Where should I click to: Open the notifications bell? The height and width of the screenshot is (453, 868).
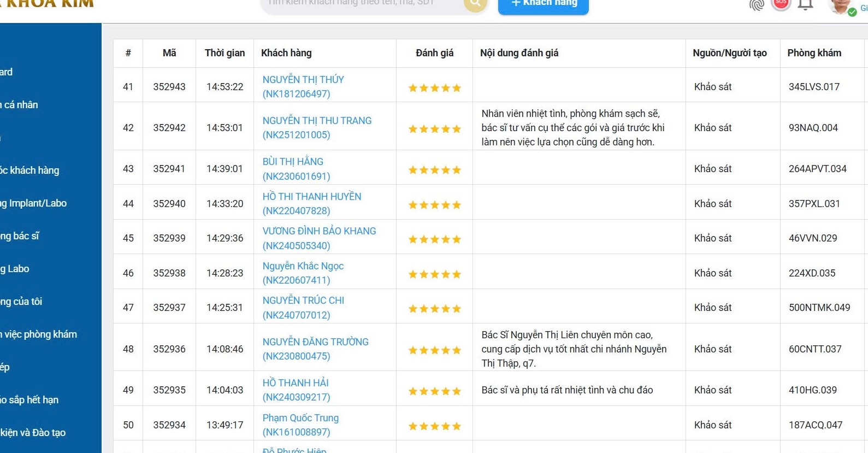805,5
